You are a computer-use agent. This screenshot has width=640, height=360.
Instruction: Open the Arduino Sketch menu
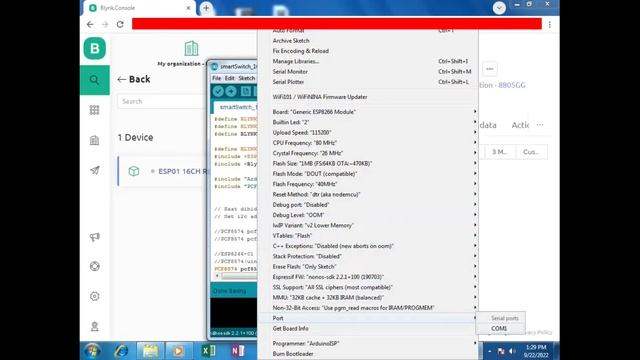(247, 78)
